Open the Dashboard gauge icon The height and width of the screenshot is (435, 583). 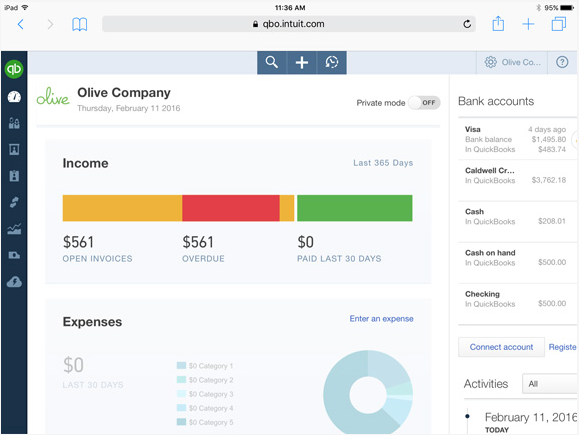coord(14,97)
